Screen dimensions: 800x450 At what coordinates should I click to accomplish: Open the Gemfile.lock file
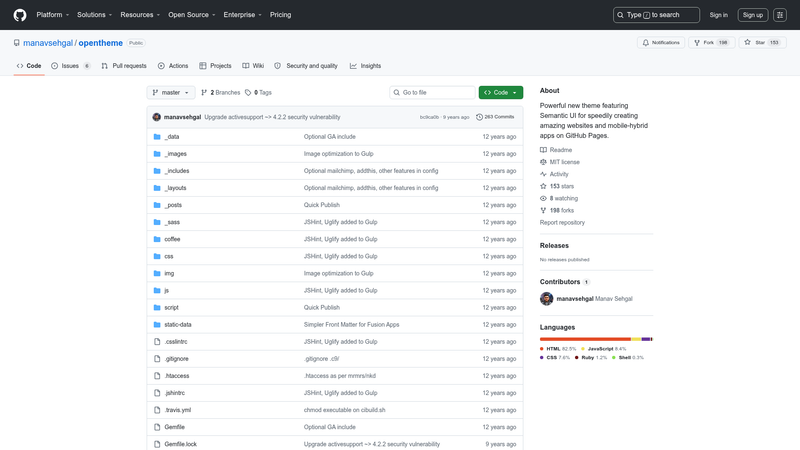181,444
